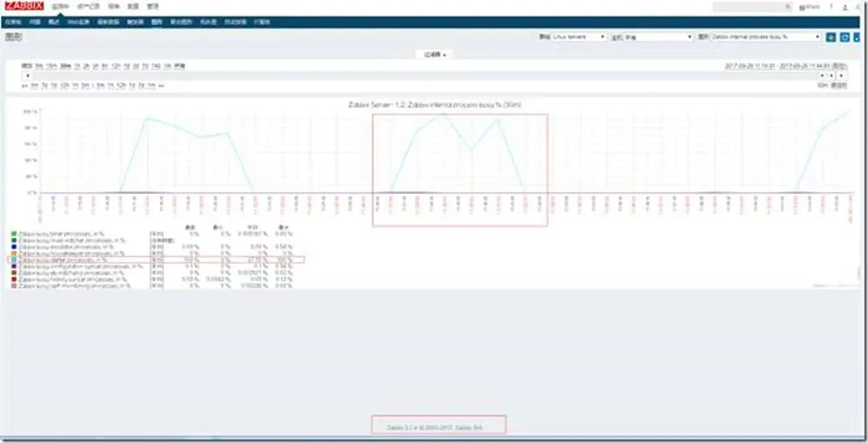Viewport: 868px width, 443px height.
Task: Click the global search input field
Action: click(x=753, y=7)
